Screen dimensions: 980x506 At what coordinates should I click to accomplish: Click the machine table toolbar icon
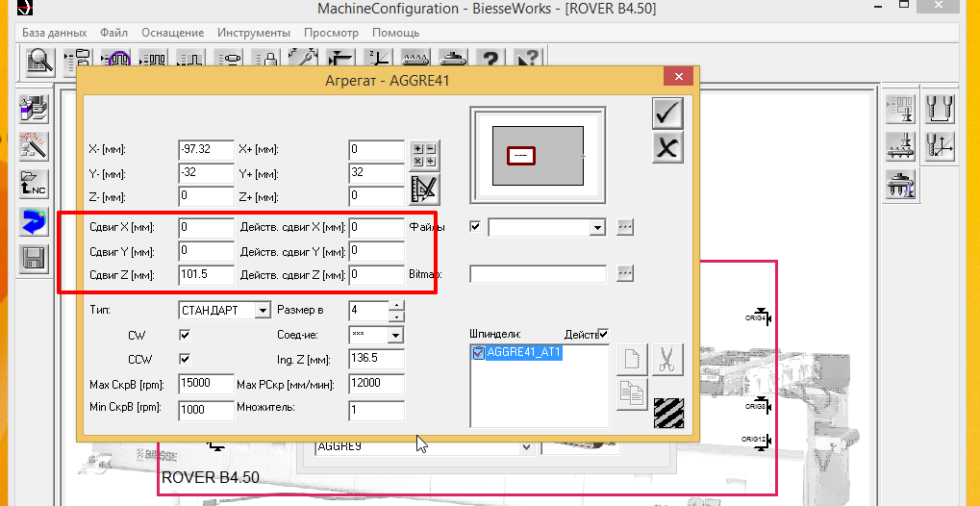(454, 59)
